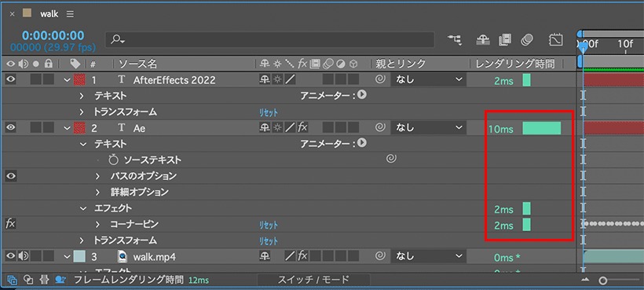Open parent dropdown なし for AfterEffects 2022

pyautogui.click(x=428, y=79)
